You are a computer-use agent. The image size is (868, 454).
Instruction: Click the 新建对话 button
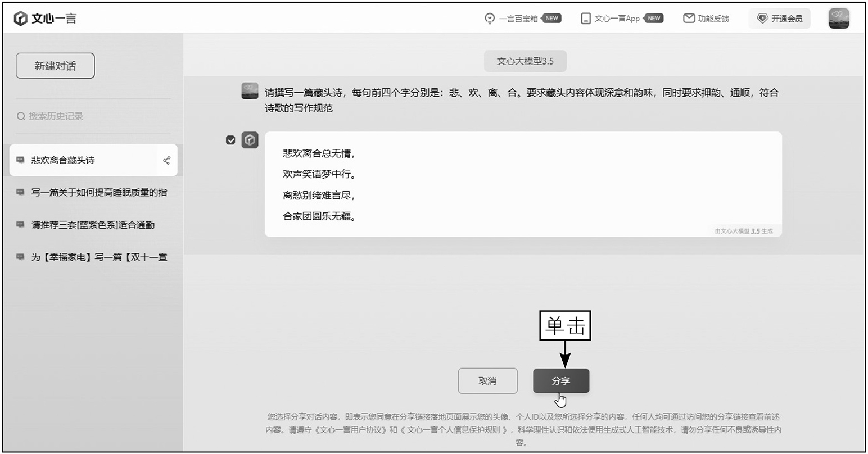pyautogui.click(x=55, y=66)
